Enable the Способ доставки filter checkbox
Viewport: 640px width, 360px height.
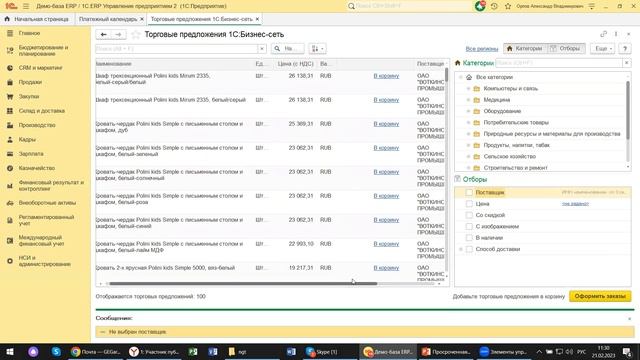(469, 249)
